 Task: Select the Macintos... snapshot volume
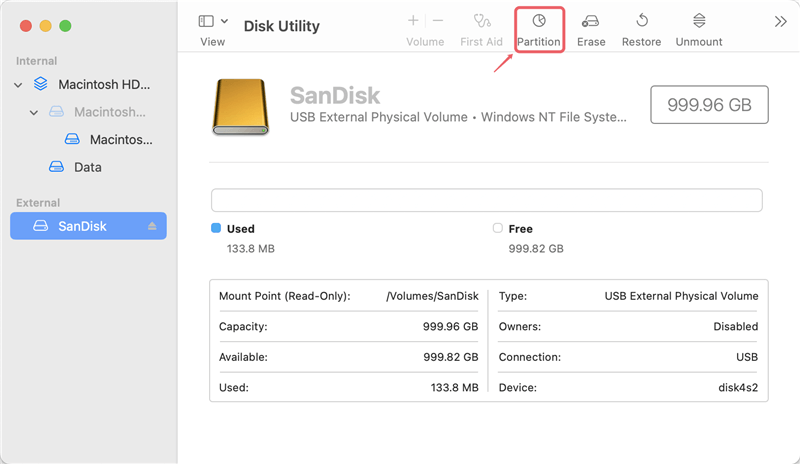coord(121,139)
